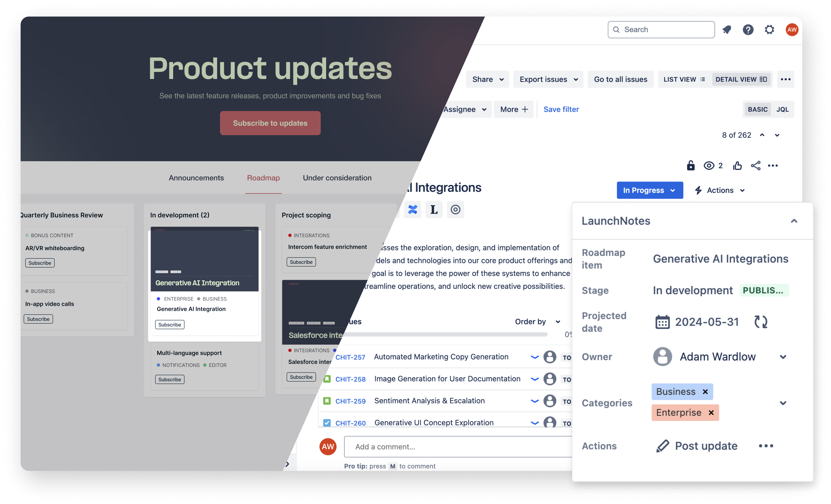Open issue link CHIT-259
The width and height of the screenshot is (831, 504).
tap(350, 401)
